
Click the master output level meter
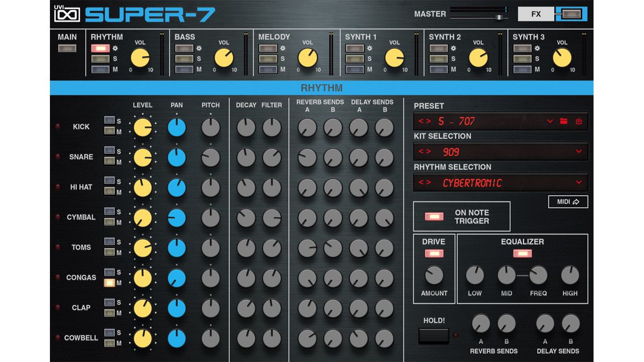(478, 10)
